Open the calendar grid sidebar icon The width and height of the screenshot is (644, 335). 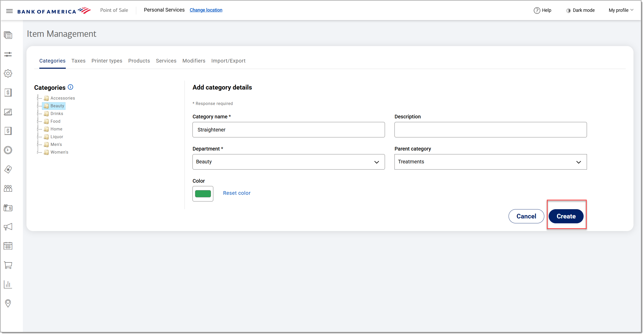click(x=8, y=246)
